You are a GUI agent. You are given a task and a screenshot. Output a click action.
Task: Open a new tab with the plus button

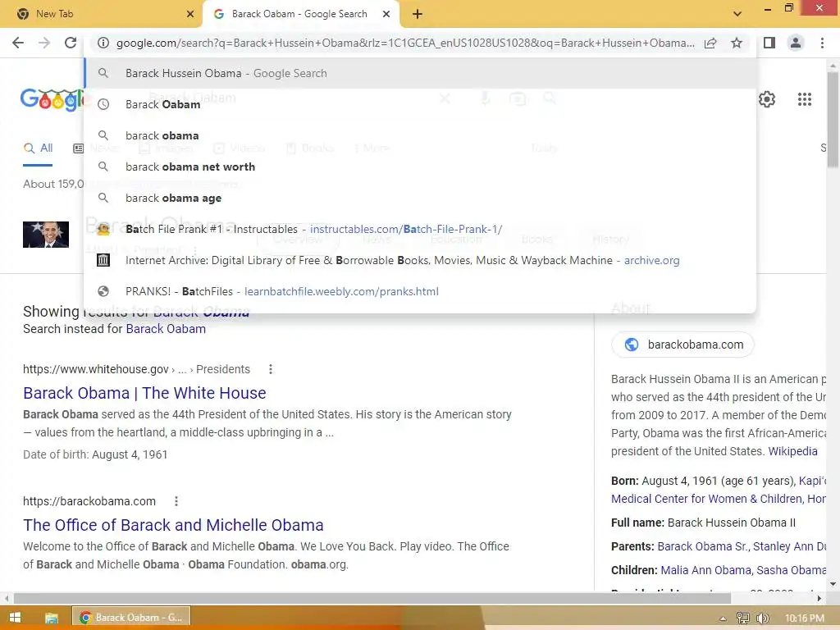[418, 14]
